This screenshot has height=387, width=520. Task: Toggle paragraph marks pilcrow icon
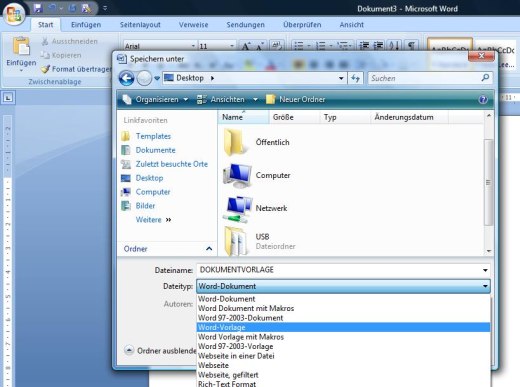411,45
